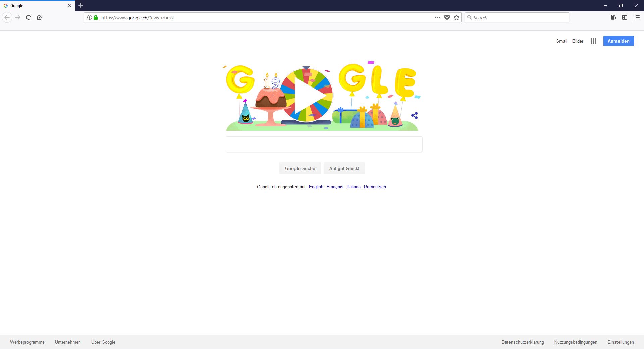
Task: Go to the Firefox home page
Action: coord(39,17)
